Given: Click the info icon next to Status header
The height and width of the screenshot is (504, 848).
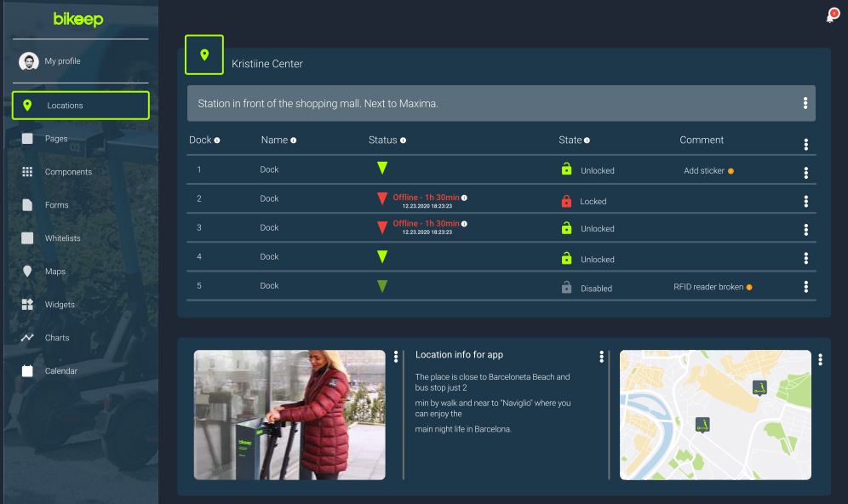Looking at the screenshot, I should coord(403,140).
